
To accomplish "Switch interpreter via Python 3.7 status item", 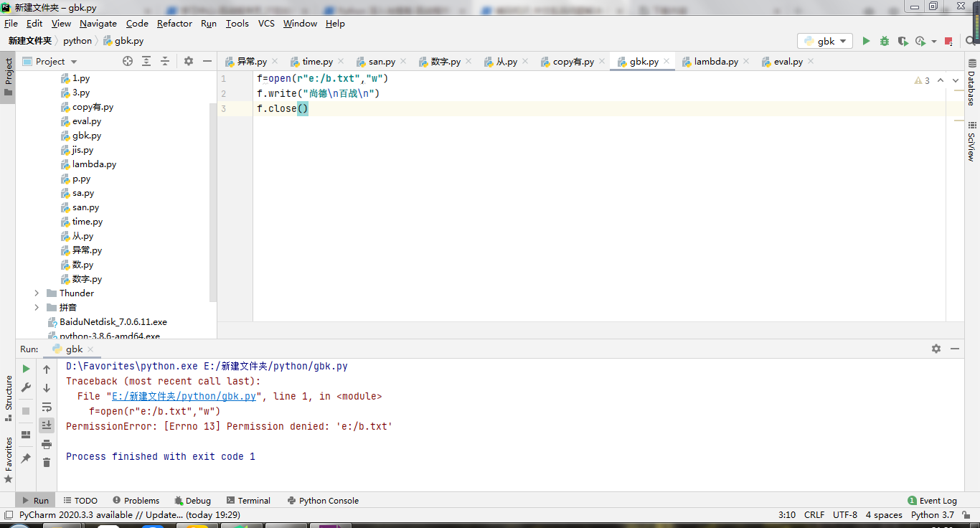I will coord(933,514).
